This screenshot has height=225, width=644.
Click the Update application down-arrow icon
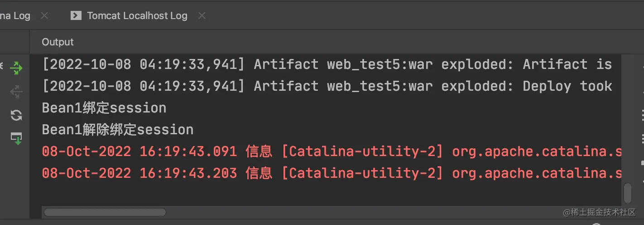click(x=16, y=138)
